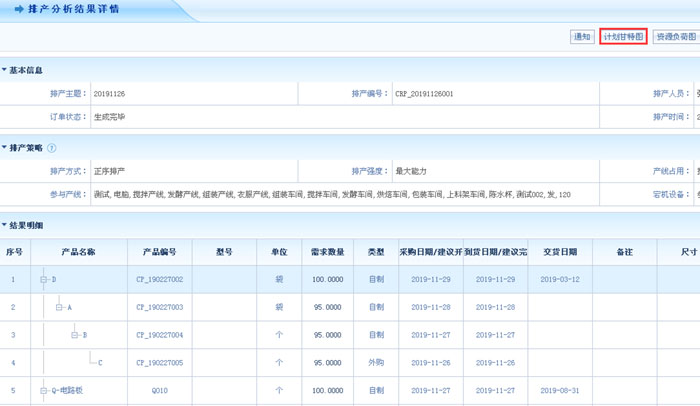The width and height of the screenshot is (700, 406).
Task: Click the Q010 product code
Action: (159, 390)
